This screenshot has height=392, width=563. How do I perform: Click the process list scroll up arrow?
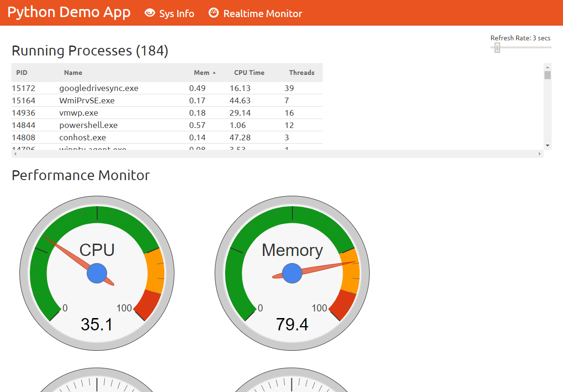547,67
